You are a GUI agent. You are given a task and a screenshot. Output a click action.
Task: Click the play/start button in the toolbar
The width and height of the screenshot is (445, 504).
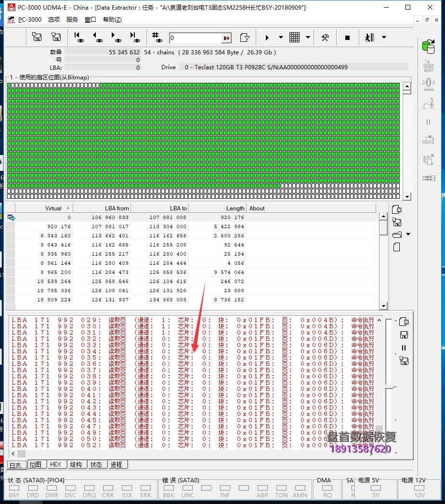click(267, 38)
